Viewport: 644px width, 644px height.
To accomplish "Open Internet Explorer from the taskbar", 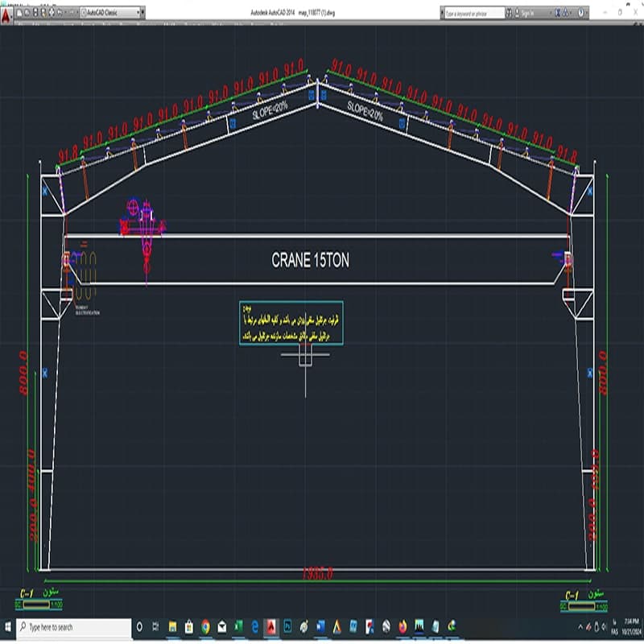I will click(x=254, y=627).
